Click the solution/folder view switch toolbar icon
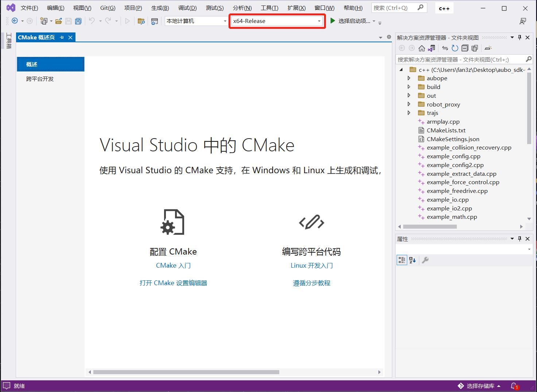Viewport: 537px width, 392px height. click(155, 21)
